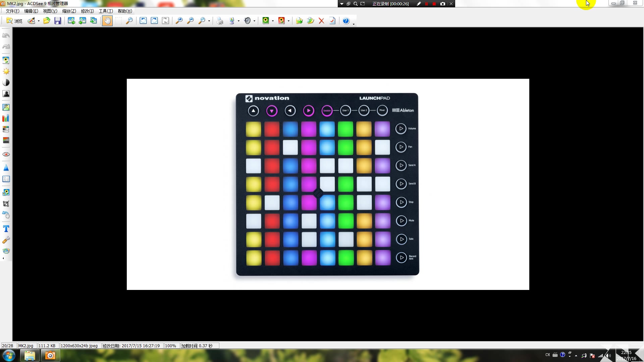Click the speaker audio icon
Image resolution: width=644 pixels, height=362 pixels.
coord(248,21)
